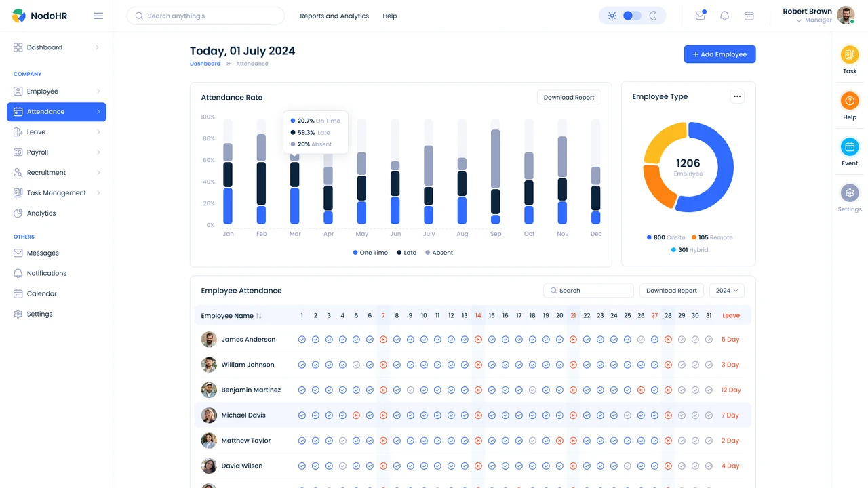Click the Dashboard grid icon in sidebar

pos(18,47)
